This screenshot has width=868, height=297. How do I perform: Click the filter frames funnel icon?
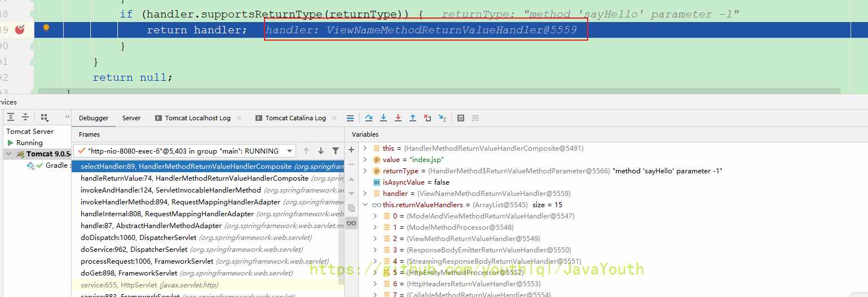336,151
